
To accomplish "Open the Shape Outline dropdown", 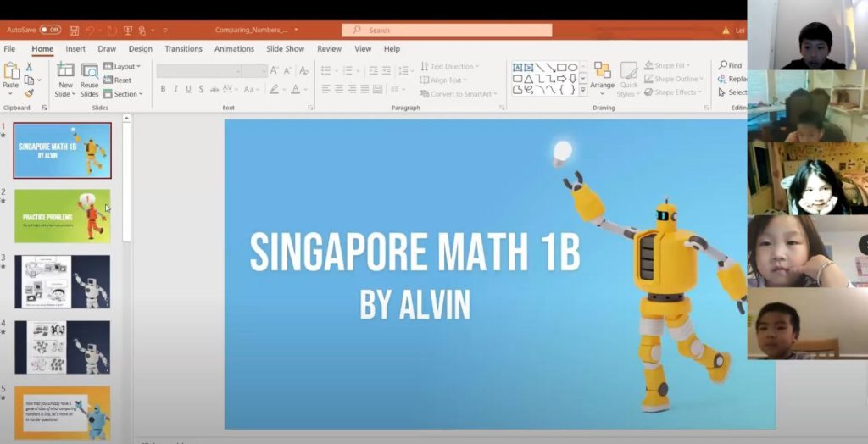I will 674,79.
